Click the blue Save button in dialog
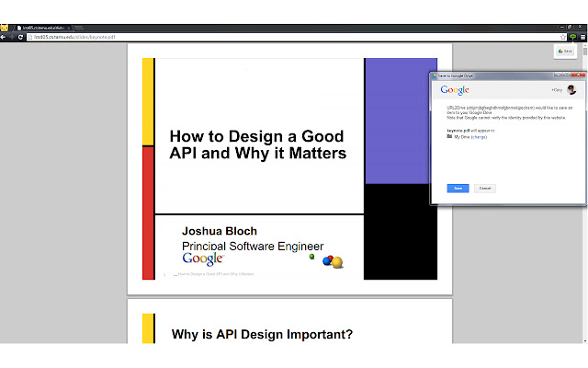This screenshot has height=368, width=588. (458, 188)
